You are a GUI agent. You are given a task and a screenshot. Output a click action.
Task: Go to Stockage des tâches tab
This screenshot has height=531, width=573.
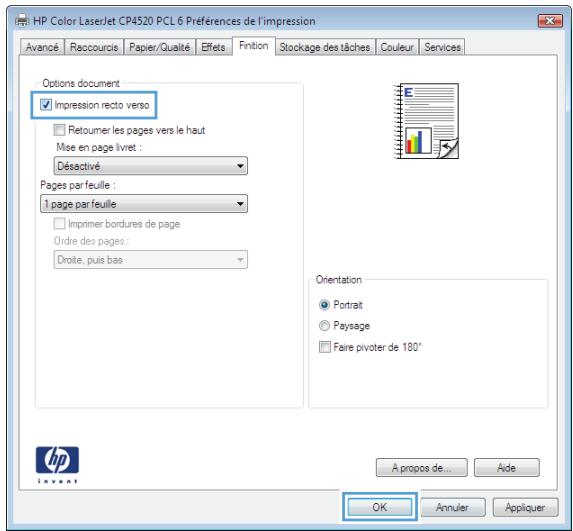325,47
